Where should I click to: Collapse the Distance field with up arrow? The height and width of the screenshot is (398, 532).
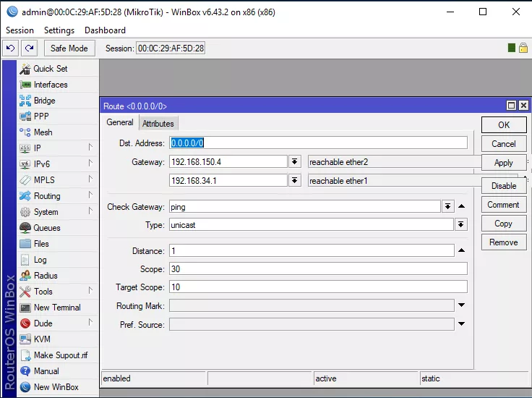click(x=461, y=250)
